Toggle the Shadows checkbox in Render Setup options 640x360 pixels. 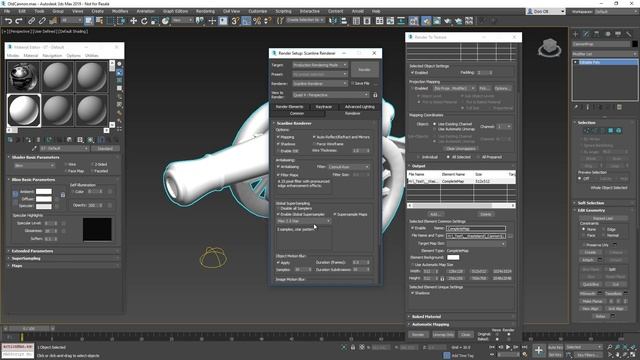[278, 144]
